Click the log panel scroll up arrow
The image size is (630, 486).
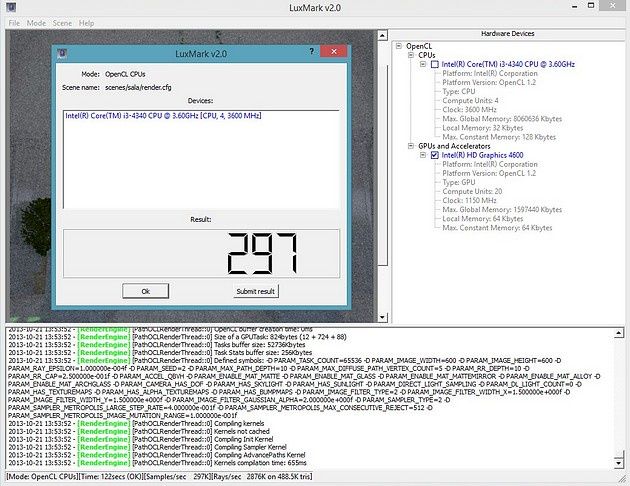tap(619, 333)
